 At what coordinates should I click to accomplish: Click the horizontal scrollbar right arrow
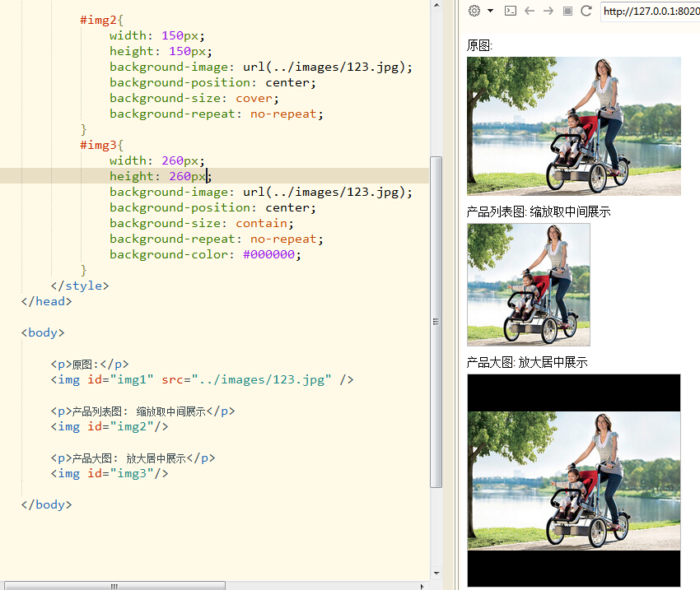pos(422,587)
